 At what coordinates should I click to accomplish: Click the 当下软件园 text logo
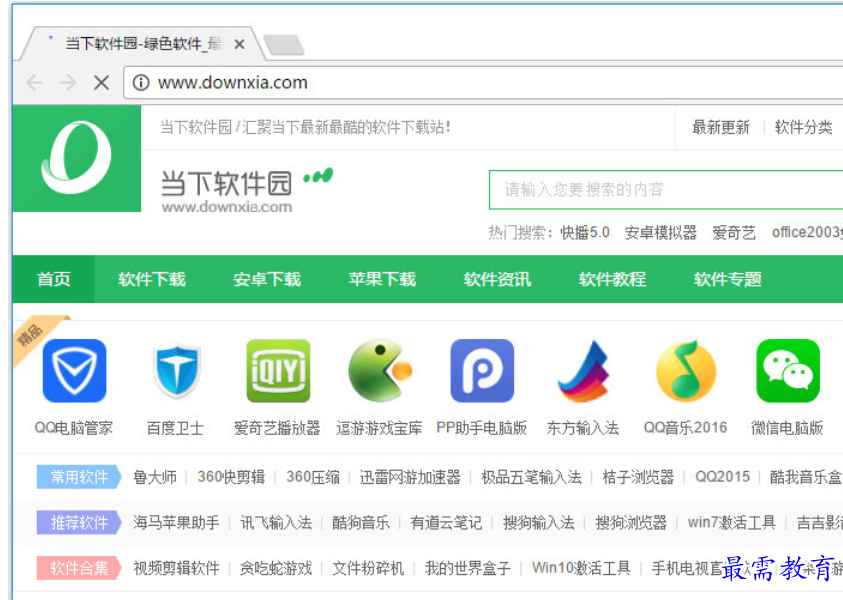[x=226, y=184]
